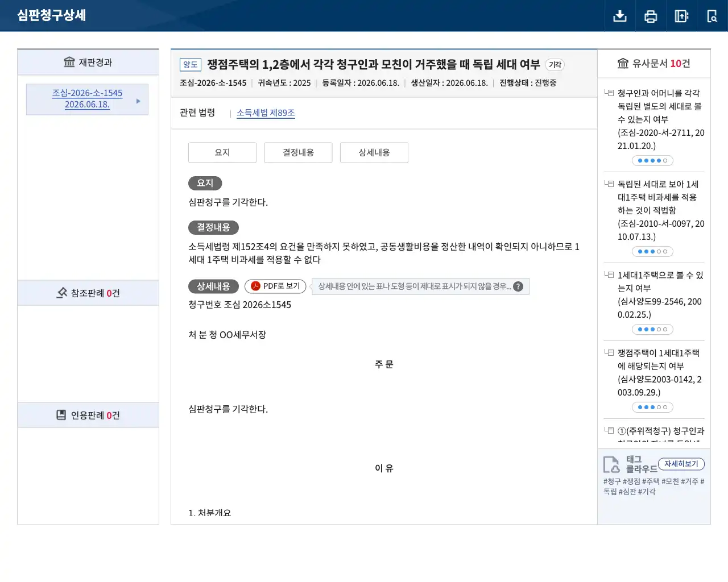Click the question mark help icon
The width and height of the screenshot is (728, 582).
[x=518, y=286]
